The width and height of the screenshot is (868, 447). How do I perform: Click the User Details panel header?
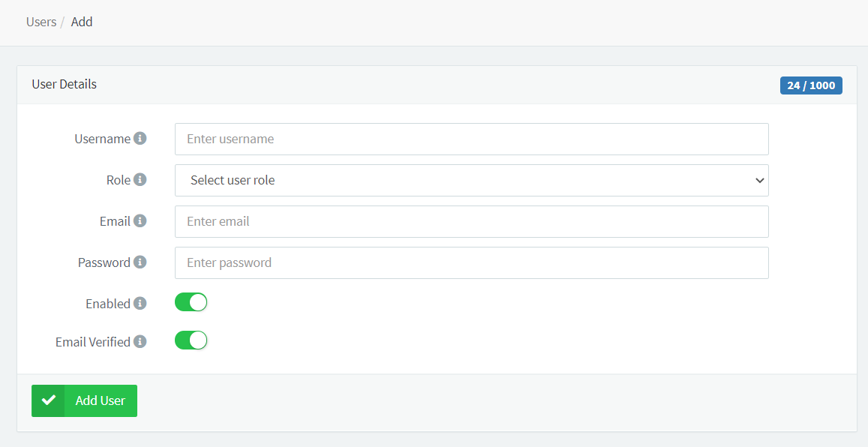click(x=64, y=85)
